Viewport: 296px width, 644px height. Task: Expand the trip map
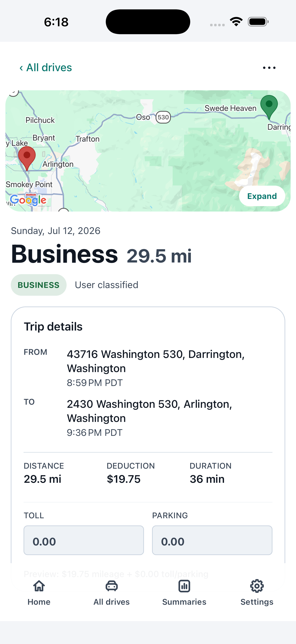262,196
